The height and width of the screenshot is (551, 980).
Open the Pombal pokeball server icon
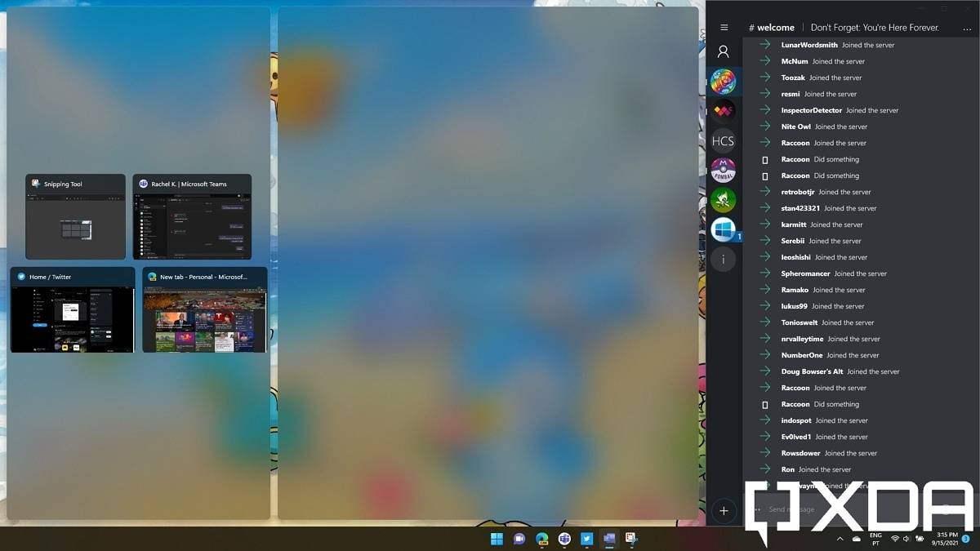(x=723, y=170)
